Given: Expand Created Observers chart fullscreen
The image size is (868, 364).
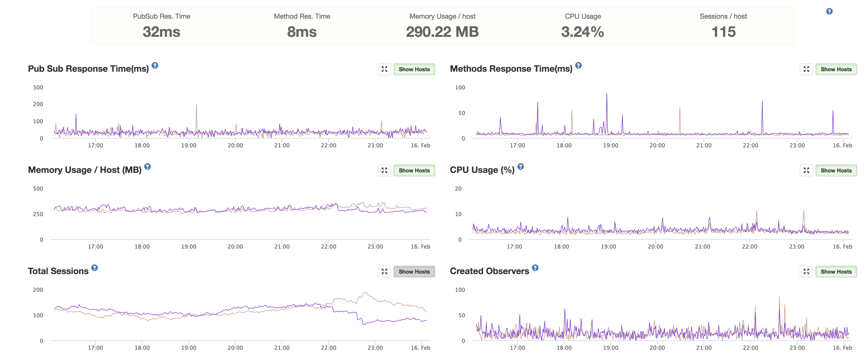Looking at the screenshot, I should [806, 272].
